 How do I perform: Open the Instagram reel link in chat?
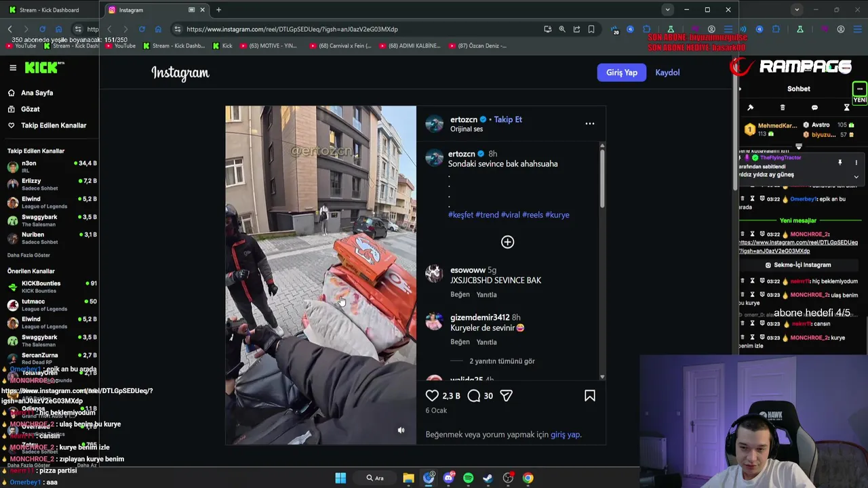(x=797, y=247)
